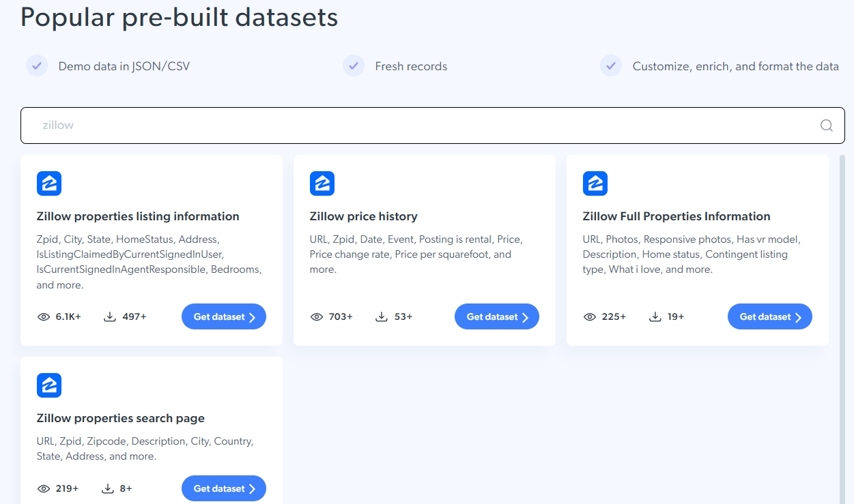
Task: Click the eye icon showing 219+ views
Action: [x=44, y=488]
